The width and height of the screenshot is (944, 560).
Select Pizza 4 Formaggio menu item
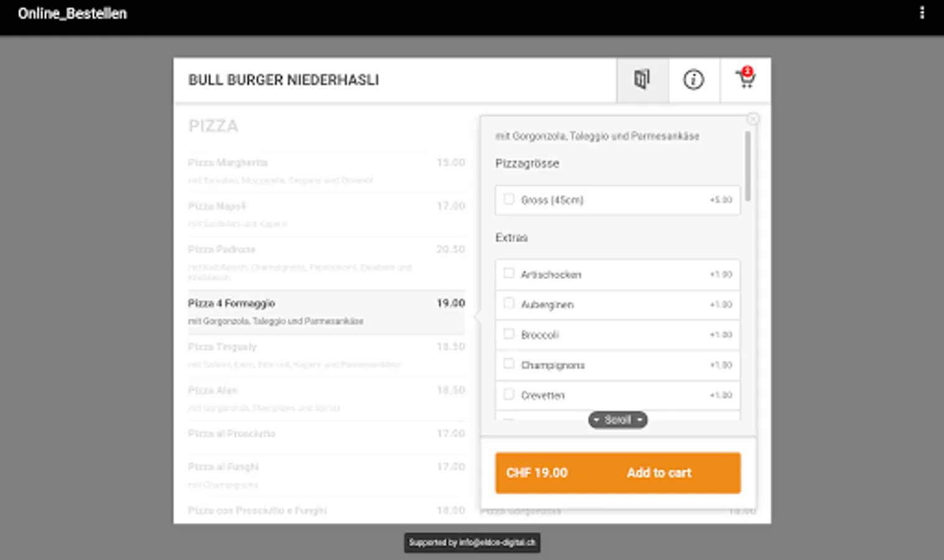pyautogui.click(x=326, y=312)
